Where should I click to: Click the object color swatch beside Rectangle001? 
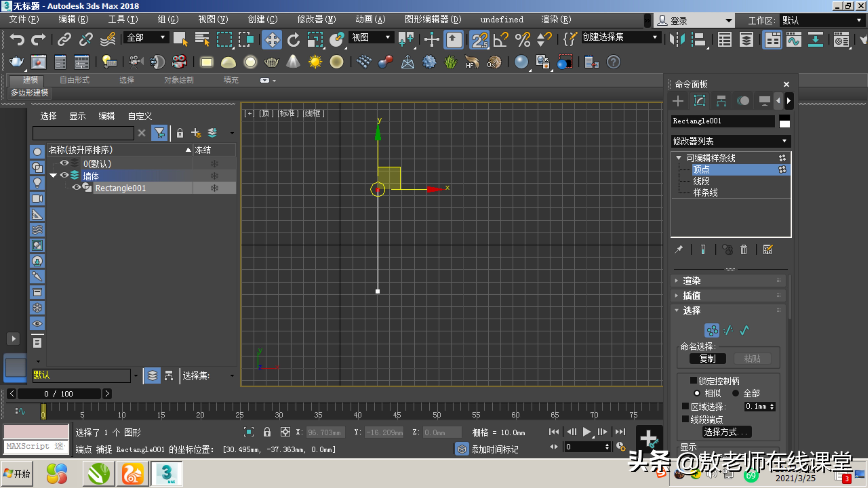[x=784, y=121]
